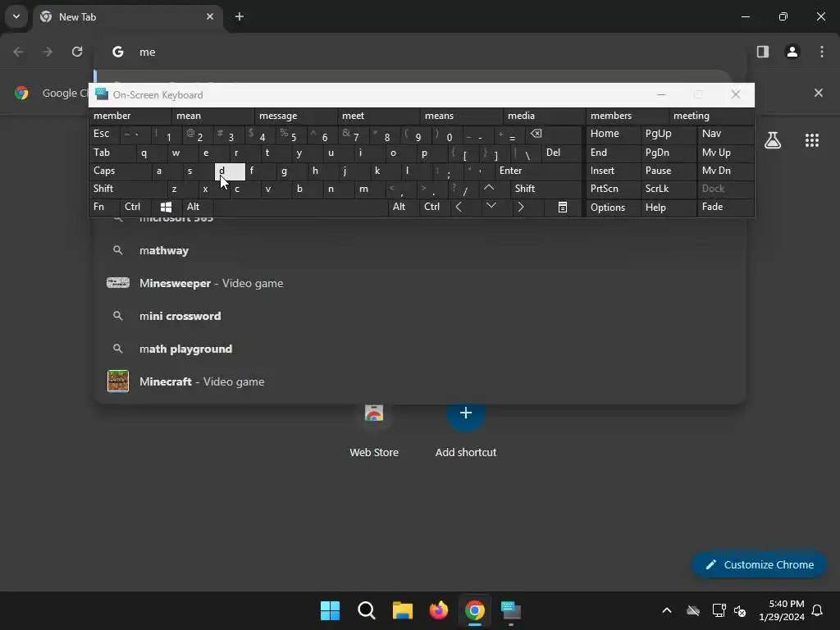Expand the system tray hidden icons chevron

pos(666,610)
